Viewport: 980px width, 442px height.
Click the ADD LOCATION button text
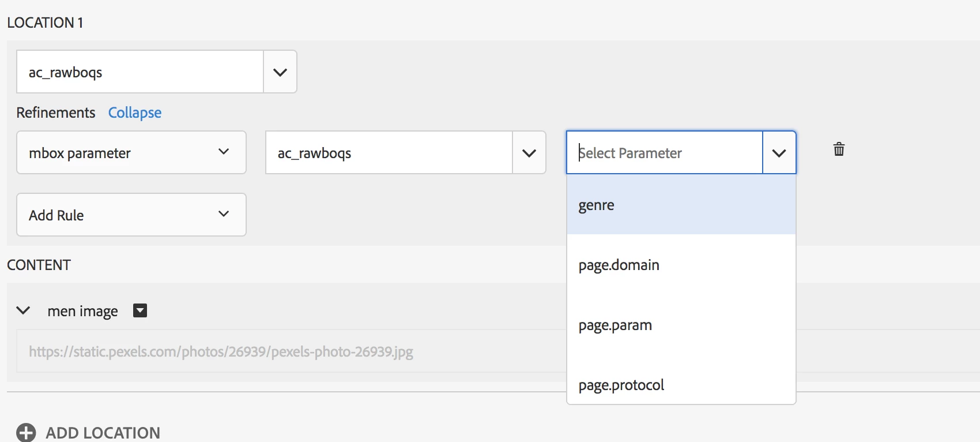pos(103,433)
